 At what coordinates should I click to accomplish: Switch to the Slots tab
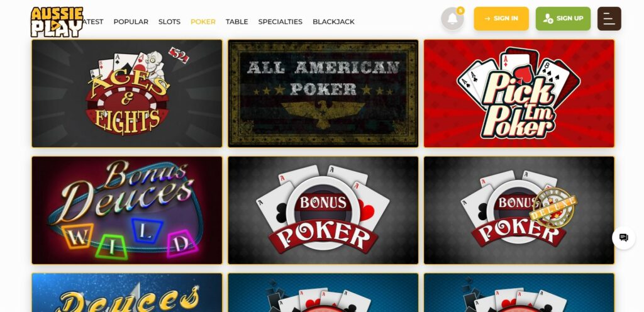[x=169, y=22]
